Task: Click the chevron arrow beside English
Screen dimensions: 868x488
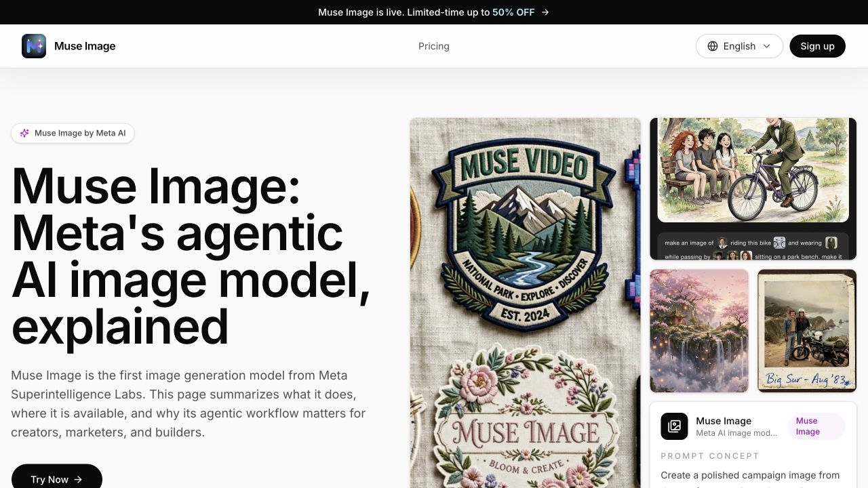Action: [767, 46]
